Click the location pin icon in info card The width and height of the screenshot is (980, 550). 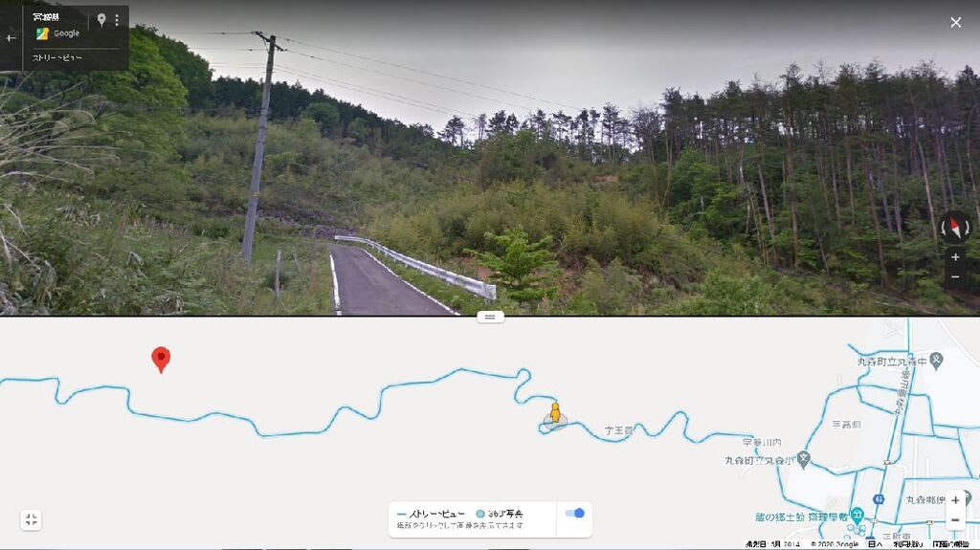pos(101,20)
